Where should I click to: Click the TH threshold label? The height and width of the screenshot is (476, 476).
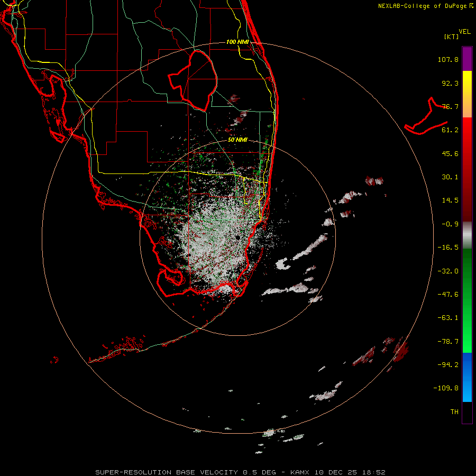(454, 412)
